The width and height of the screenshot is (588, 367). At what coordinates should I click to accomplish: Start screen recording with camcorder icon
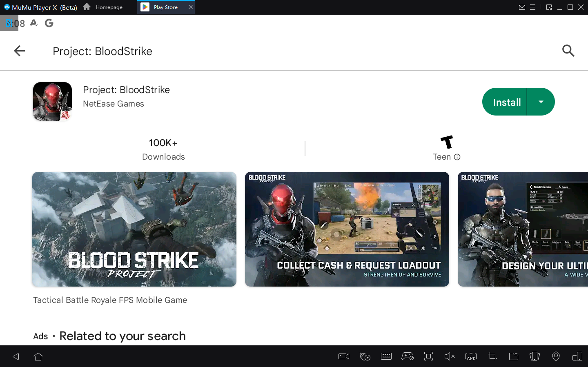pyautogui.click(x=344, y=356)
